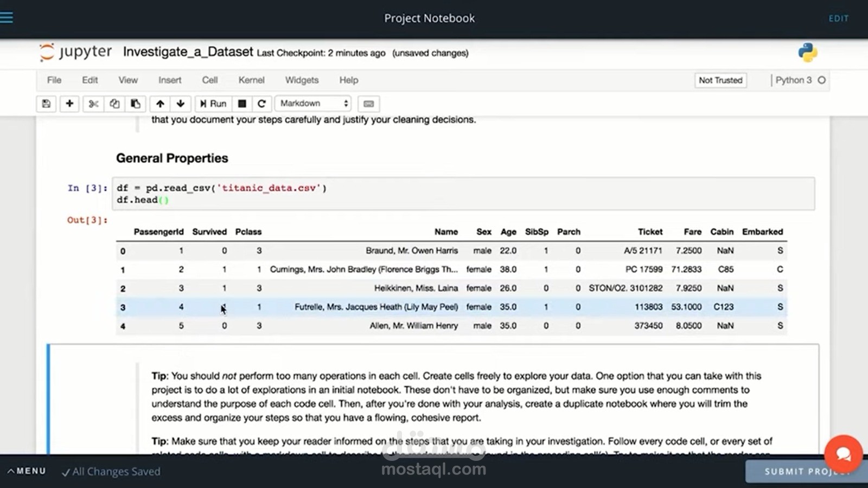Save the notebook with the save icon
Screen dimensions: 868x488
pyautogui.click(x=46, y=104)
